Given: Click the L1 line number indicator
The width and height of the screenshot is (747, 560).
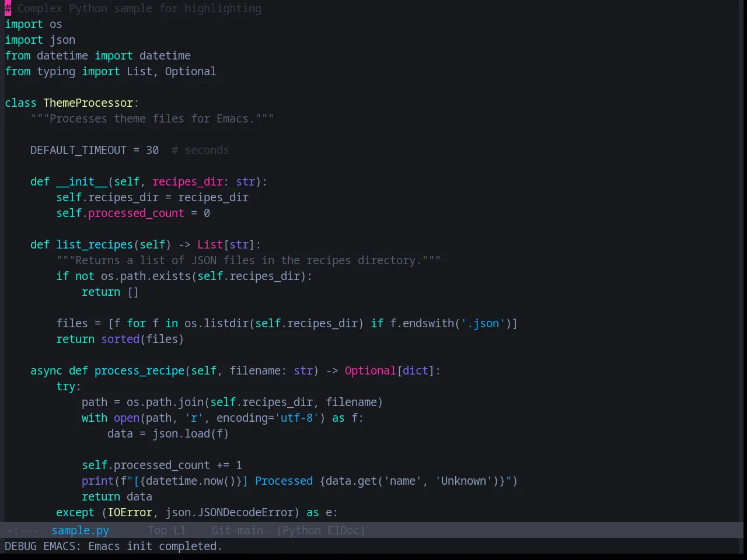Looking at the screenshot, I should (x=179, y=530).
